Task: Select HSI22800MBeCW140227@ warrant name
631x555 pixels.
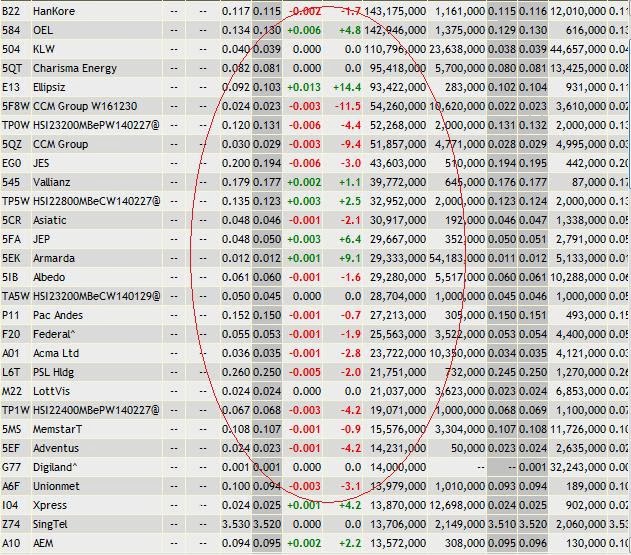Action: pyautogui.click(x=96, y=201)
